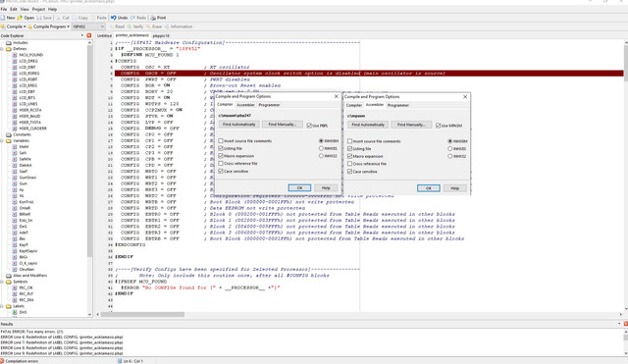
Task: Open the File menu
Action: (x=4, y=9)
